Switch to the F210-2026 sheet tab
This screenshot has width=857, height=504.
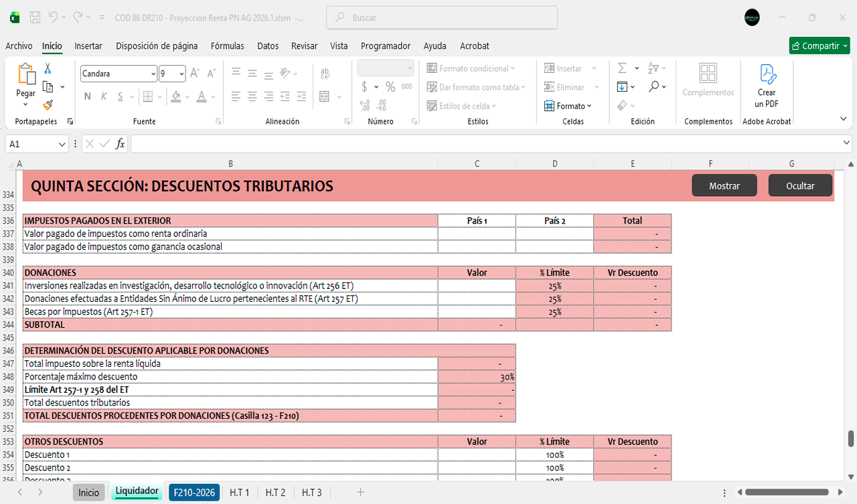pyautogui.click(x=194, y=493)
